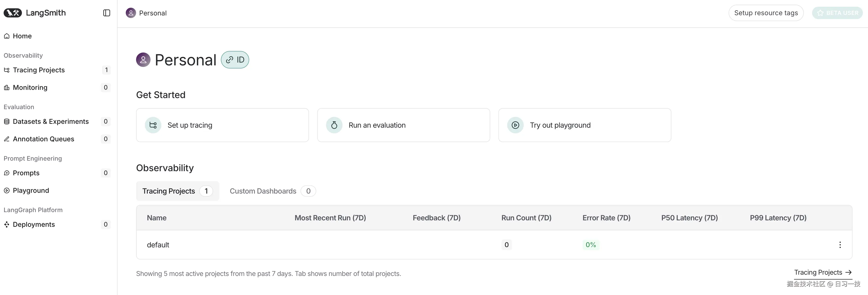The width and height of the screenshot is (868, 295).
Task: Copy workspace ID with the ID button
Action: click(x=235, y=60)
